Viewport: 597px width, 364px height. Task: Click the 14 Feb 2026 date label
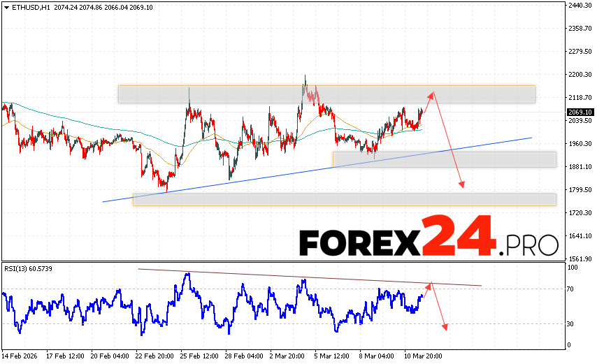tap(21, 356)
